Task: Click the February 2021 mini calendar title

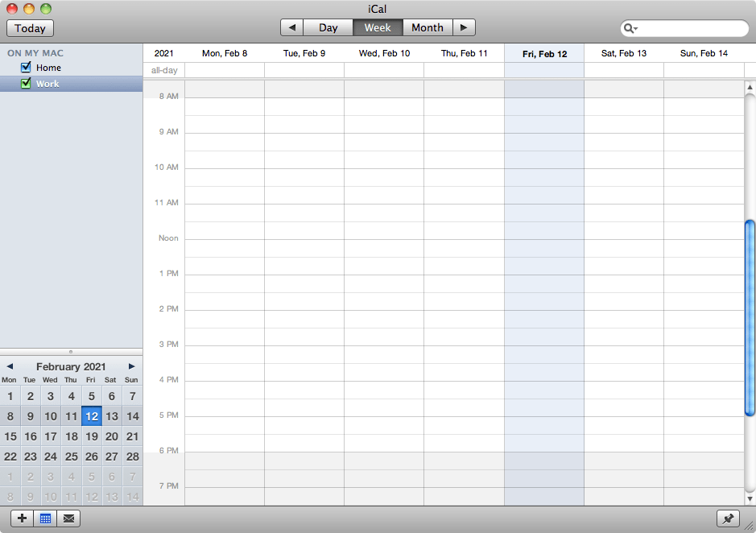Action: point(71,366)
